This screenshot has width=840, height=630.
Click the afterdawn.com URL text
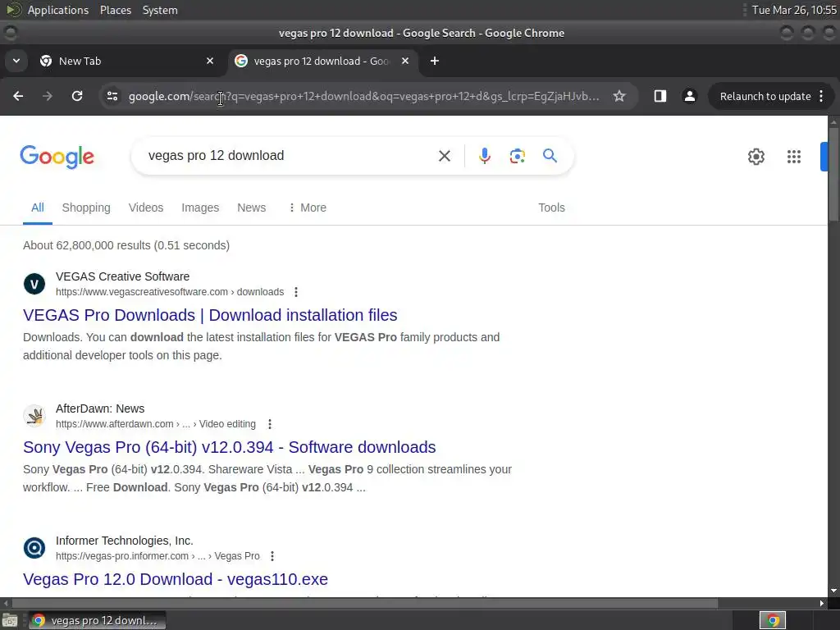pyautogui.click(x=155, y=424)
